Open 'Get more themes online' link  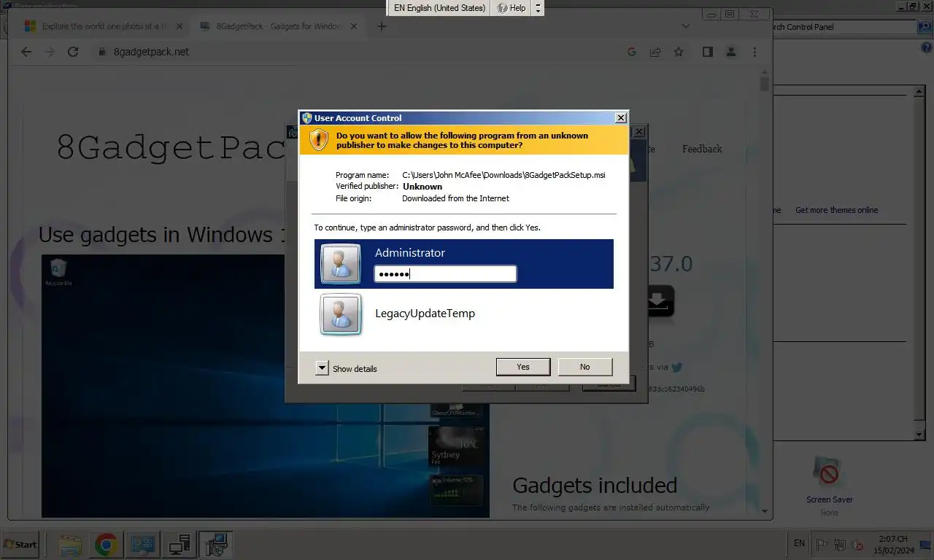point(836,210)
